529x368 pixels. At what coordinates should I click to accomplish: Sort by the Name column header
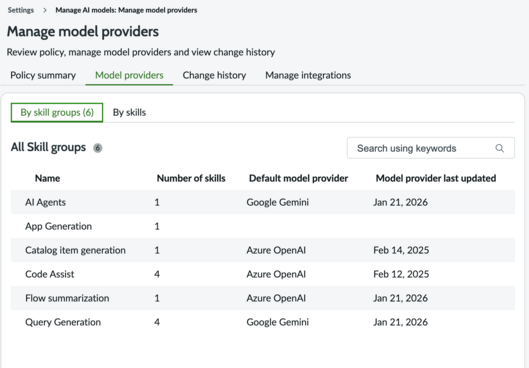(x=48, y=178)
